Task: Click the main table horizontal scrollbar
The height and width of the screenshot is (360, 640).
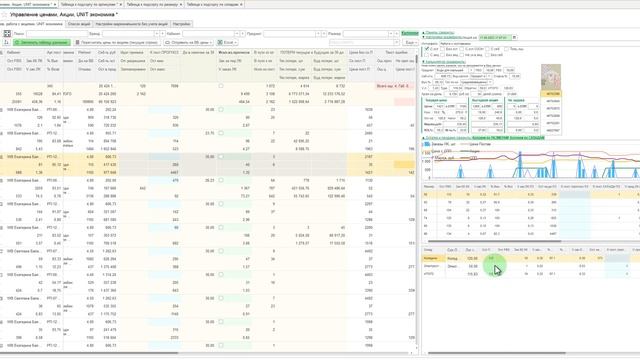Action: [x=89, y=353]
